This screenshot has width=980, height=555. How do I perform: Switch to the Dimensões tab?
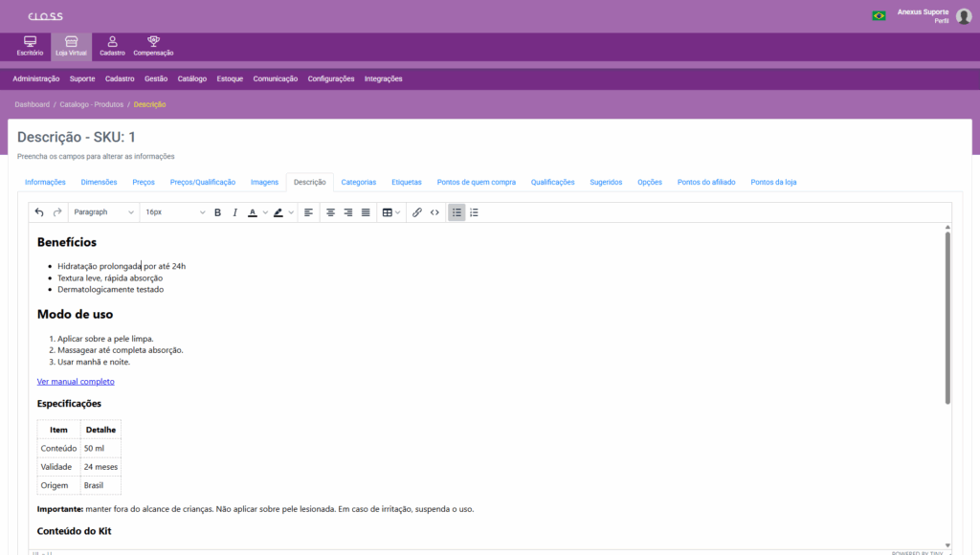click(99, 182)
